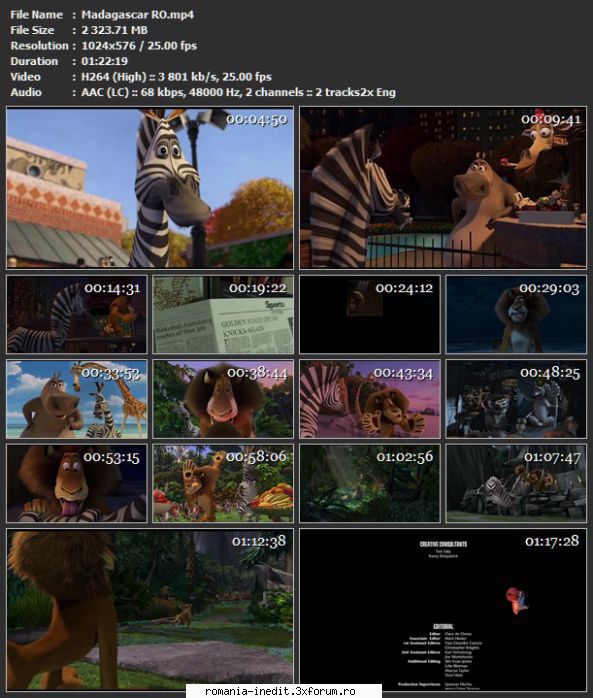Open the thumbnail stamped 00:38:44
593x698 pixels.
223,399
